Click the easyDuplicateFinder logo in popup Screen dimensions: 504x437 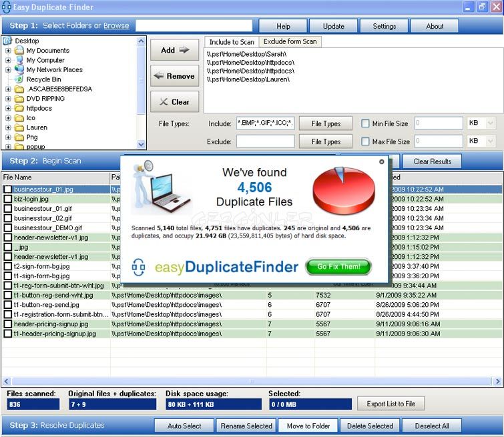click(x=215, y=267)
